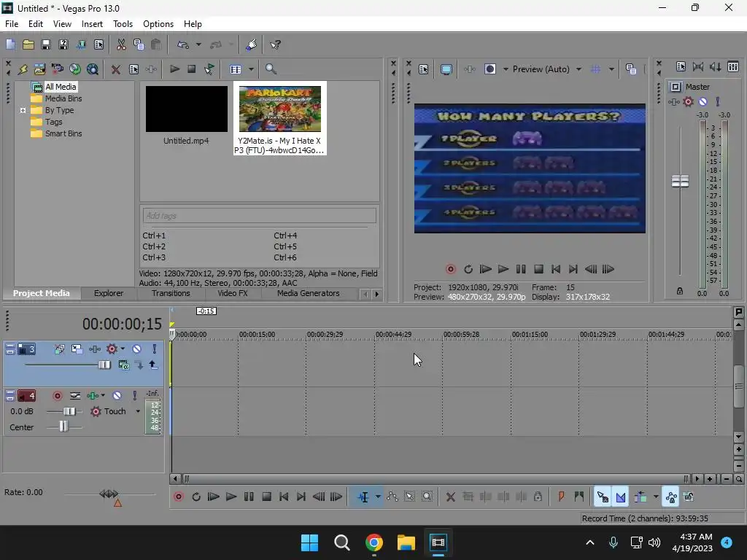Open Track Motion on video track 3
The width and height of the screenshot is (747, 560).
pos(77,349)
